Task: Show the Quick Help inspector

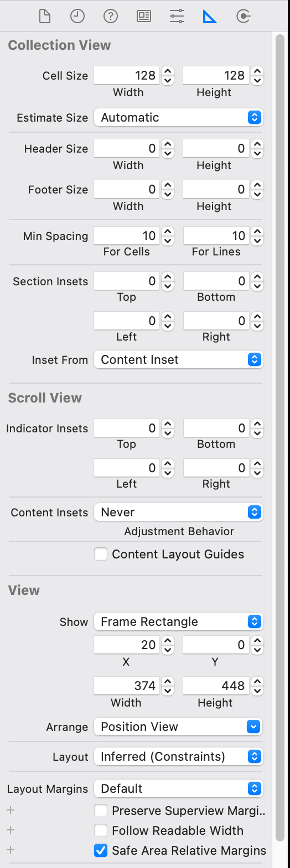Action: point(111,17)
